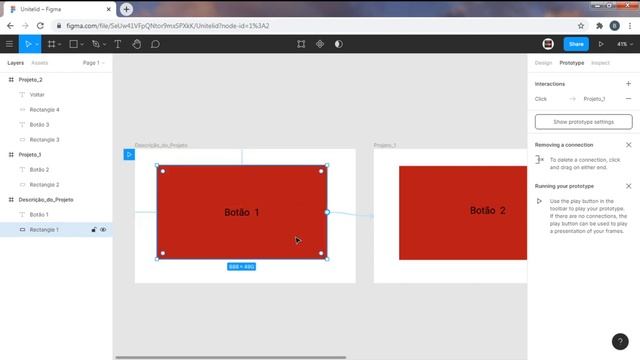
Task: Open the help question mark button
Action: pyautogui.click(x=620, y=342)
